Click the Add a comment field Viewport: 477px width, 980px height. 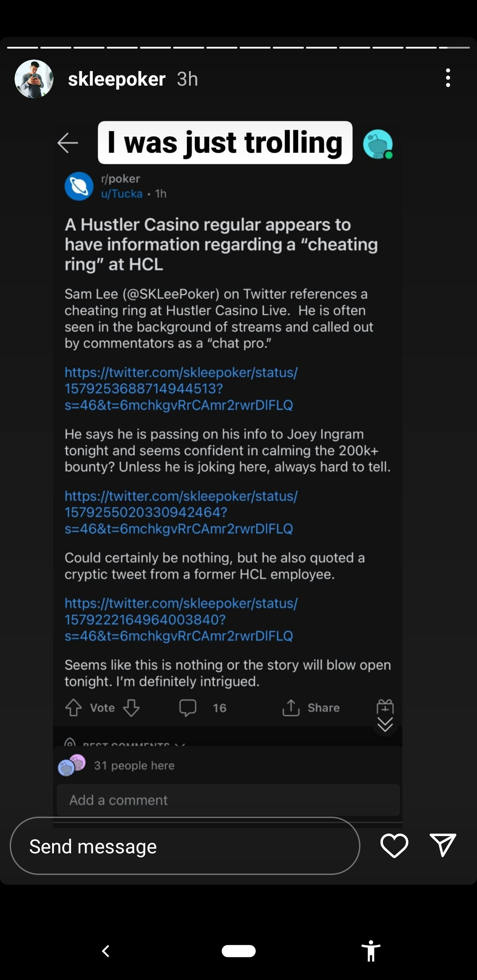coord(228,800)
